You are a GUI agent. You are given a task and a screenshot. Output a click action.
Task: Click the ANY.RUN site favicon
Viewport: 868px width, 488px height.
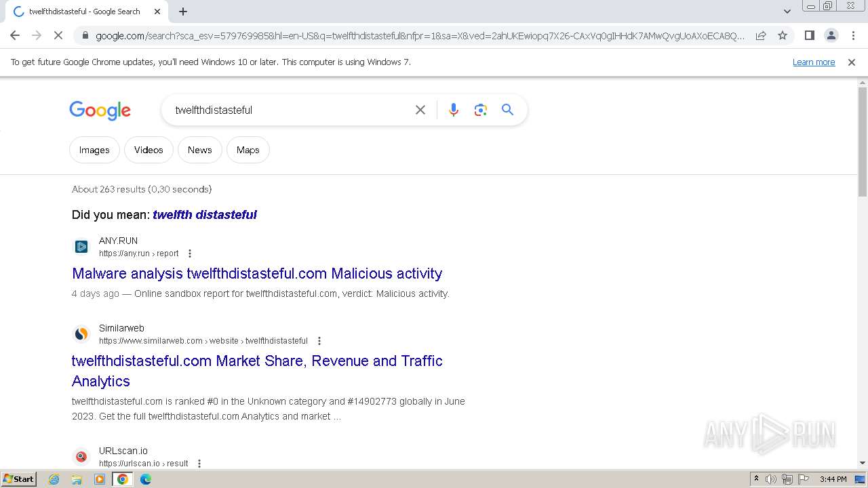point(81,247)
